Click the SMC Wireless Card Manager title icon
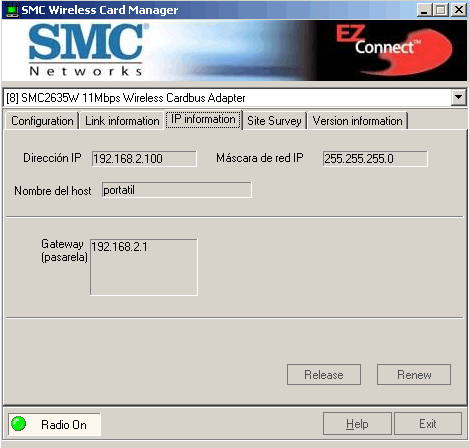The image size is (470, 448). (12, 10)
